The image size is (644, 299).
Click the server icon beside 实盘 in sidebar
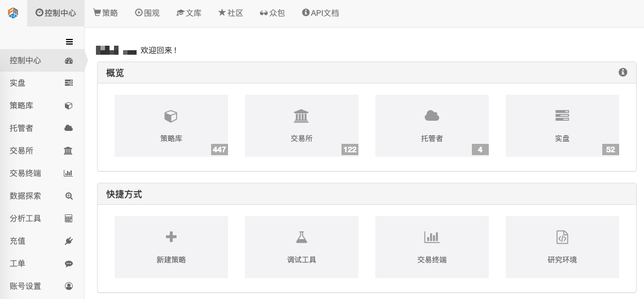tap(69, 83)
